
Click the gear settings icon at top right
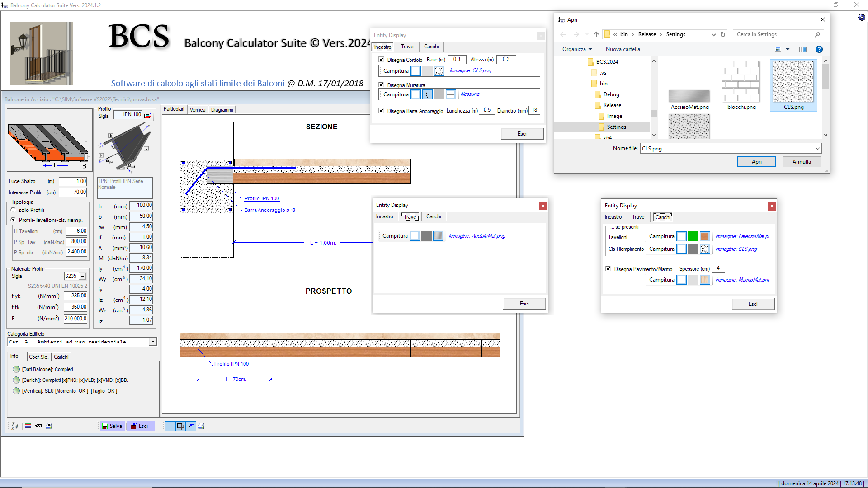(861, 17)
